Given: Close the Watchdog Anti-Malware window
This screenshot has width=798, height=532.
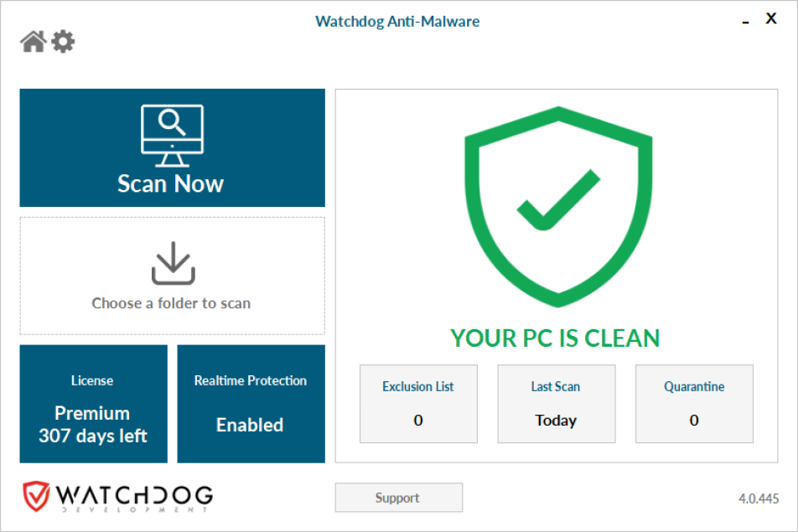Looking at the screenshot, I should [x=771, y=18].
